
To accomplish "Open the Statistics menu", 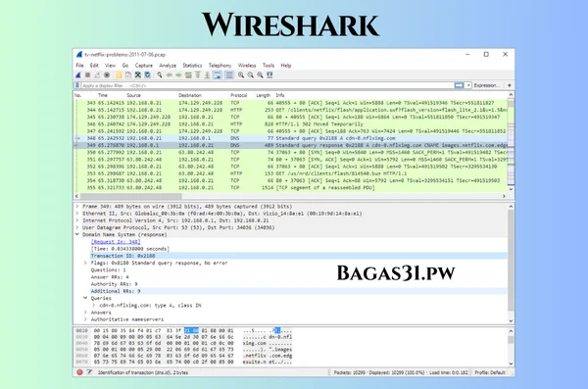I will coord(192,66).
